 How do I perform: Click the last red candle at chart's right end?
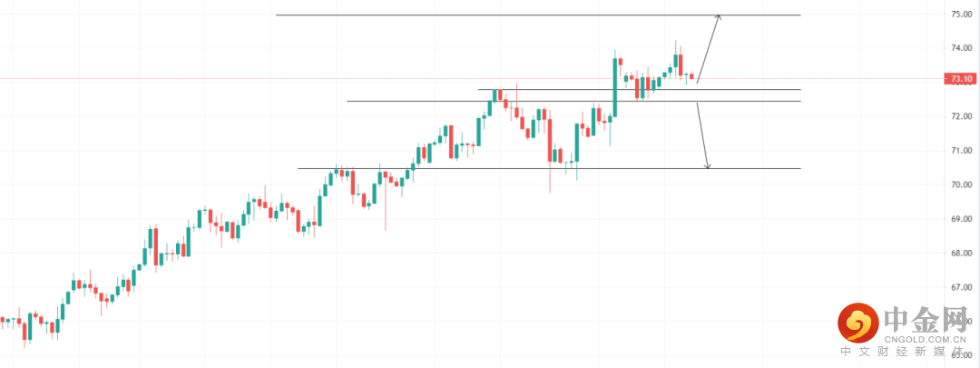click(x=693, y=77)
